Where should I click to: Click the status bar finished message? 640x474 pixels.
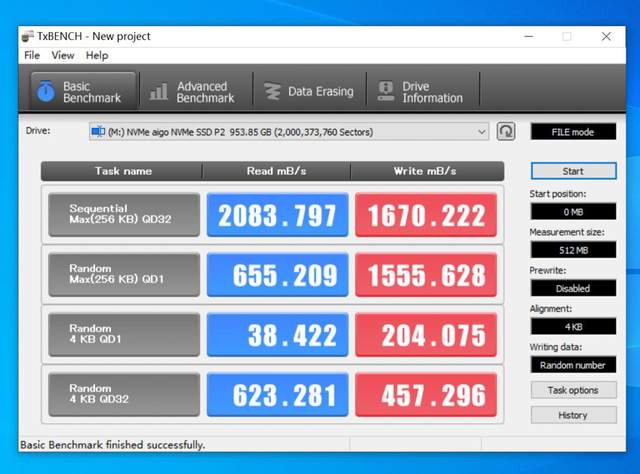(113, 445)
